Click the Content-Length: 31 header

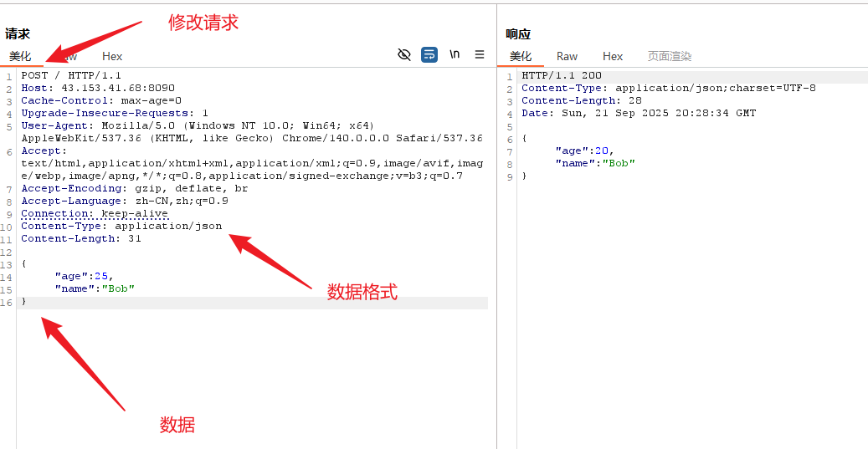(x=81, y=239)
